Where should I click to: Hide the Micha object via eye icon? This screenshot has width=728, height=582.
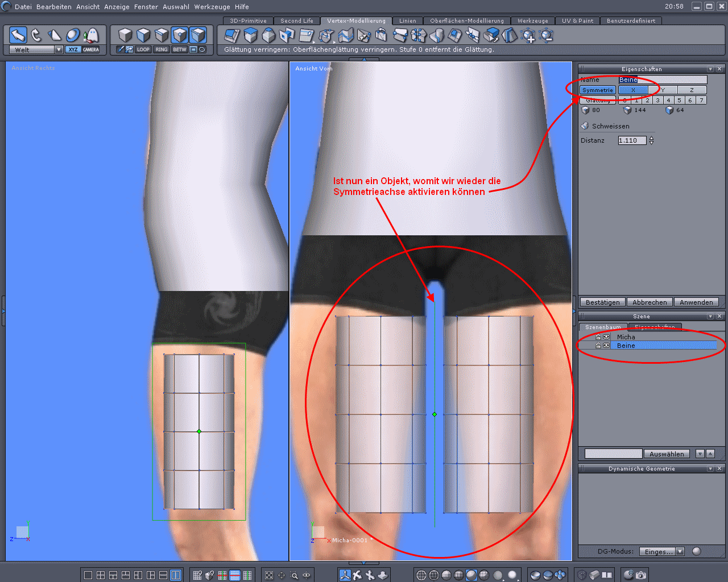606,337
